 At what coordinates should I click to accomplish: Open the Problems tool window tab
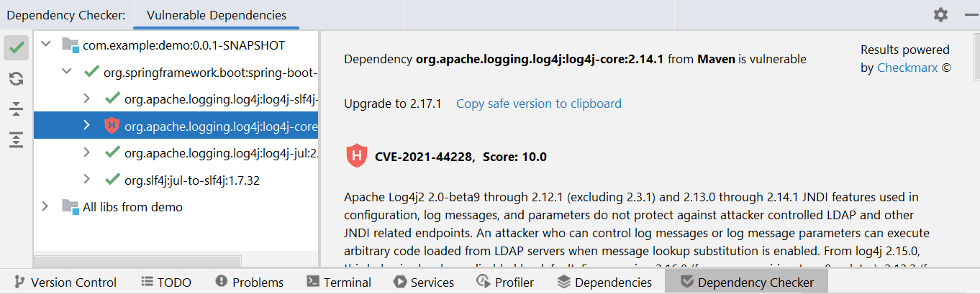pos(249,282)
